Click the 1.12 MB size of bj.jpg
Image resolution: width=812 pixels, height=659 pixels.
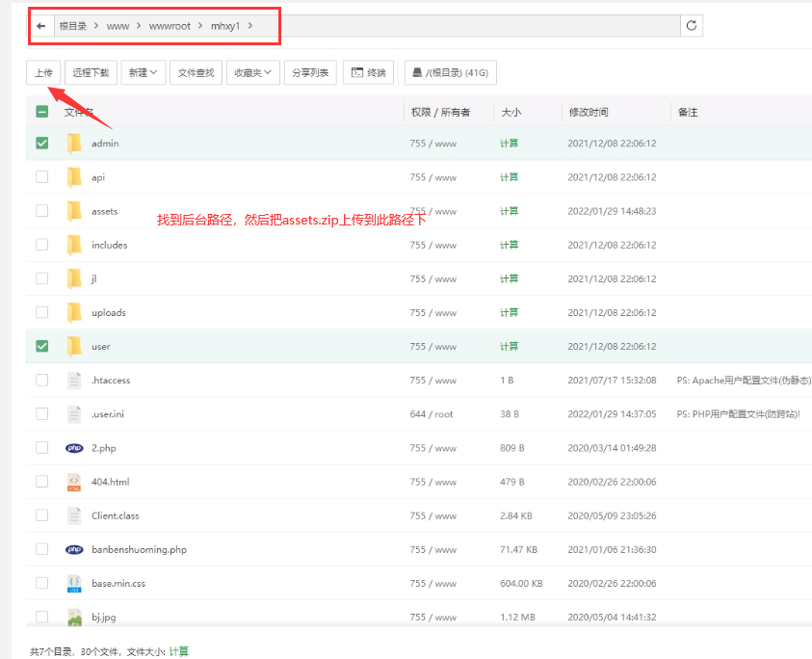click(x=517, y=617)
